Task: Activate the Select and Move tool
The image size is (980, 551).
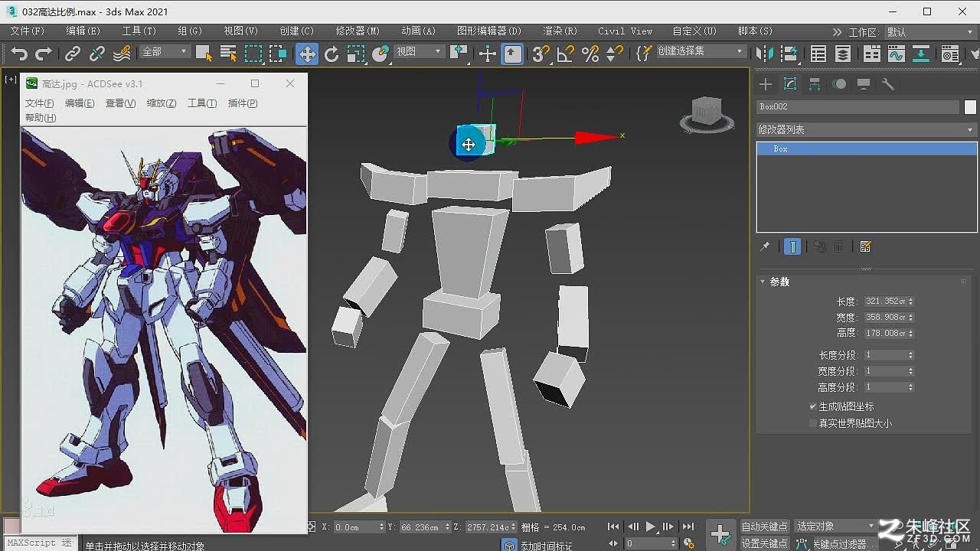Action: point(307,54)
